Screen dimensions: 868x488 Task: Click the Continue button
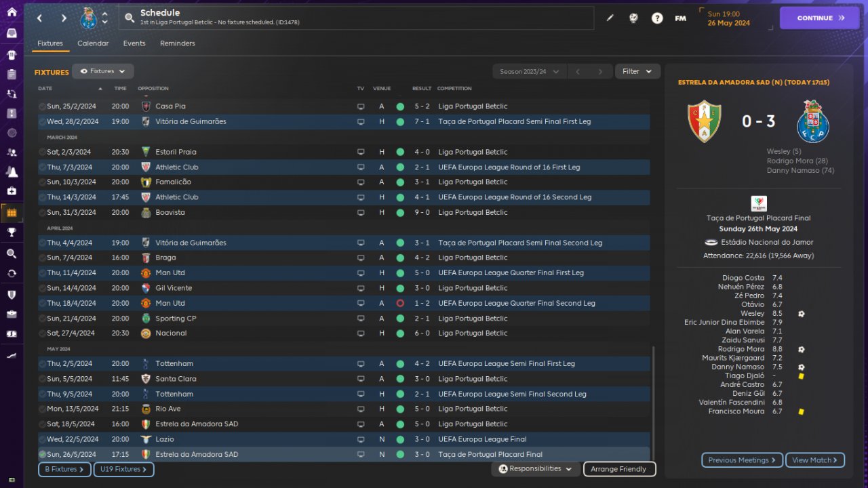pos(821,18)
